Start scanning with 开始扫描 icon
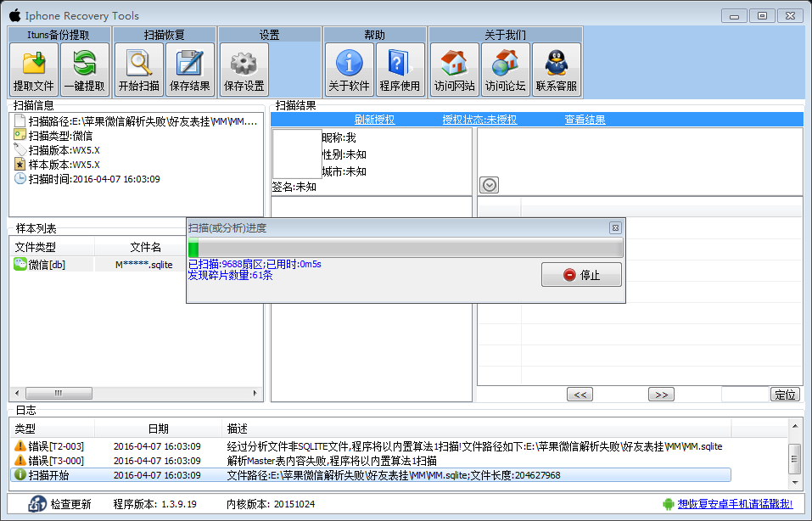The height and width of the screenshot is (521, 812). tap(139, 70)
